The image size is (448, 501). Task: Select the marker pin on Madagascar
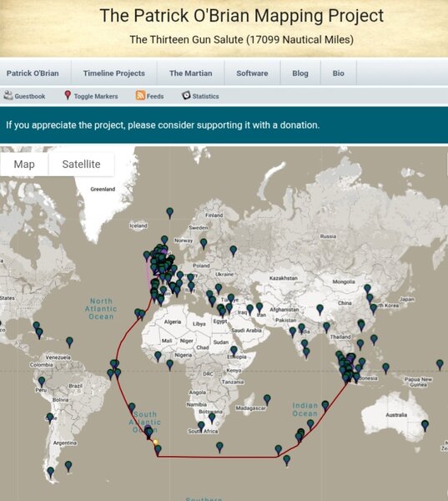(267, 400)
